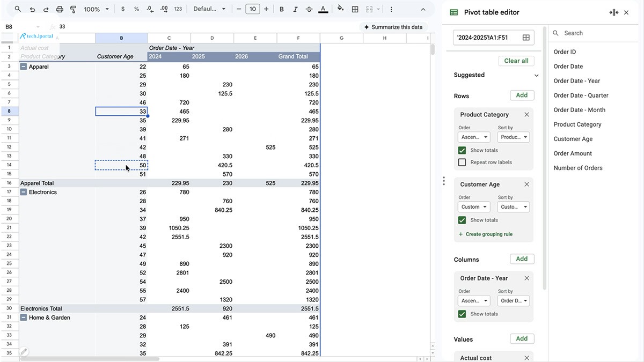The width and height of the screenshot is (644, 362).
Task: Add a field to Columns
Action: [x=522, y=258]
